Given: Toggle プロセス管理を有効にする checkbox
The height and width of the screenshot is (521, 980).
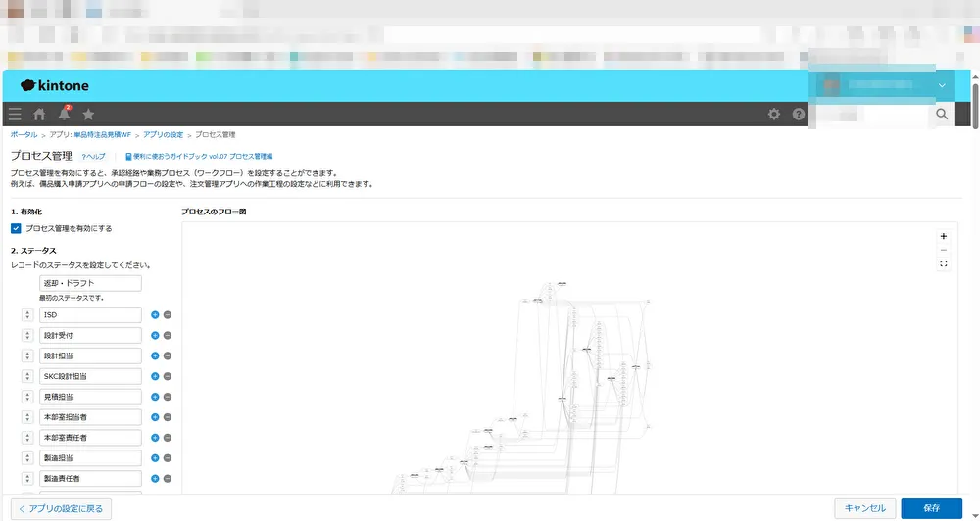Looking at the screenshot, I should pos(16,228).
